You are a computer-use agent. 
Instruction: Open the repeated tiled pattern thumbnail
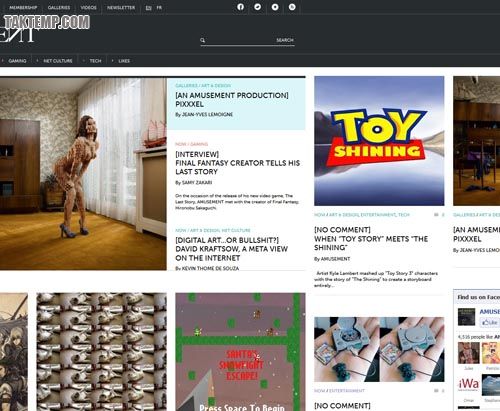(x=102, y=352)
